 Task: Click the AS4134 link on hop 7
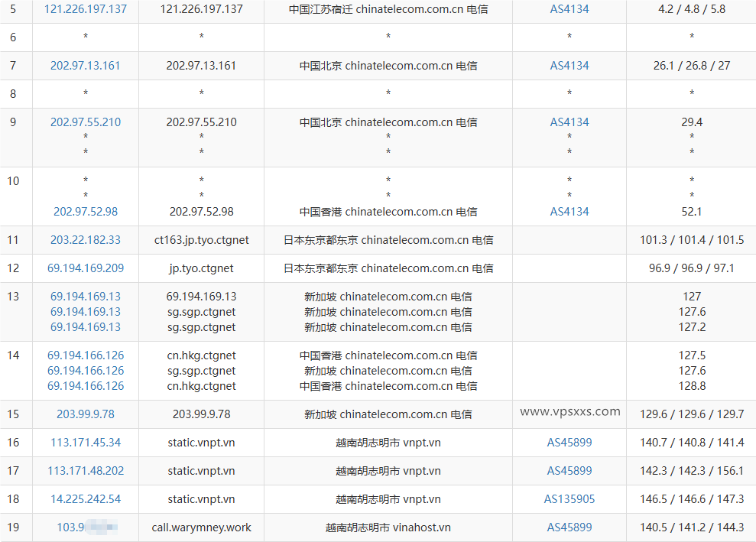point(569,66)
